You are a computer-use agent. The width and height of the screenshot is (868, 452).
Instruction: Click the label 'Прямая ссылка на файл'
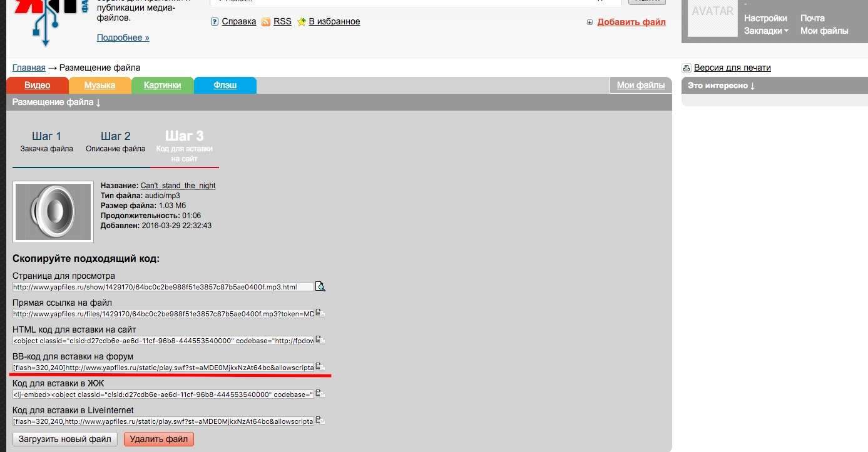(62, 303)
